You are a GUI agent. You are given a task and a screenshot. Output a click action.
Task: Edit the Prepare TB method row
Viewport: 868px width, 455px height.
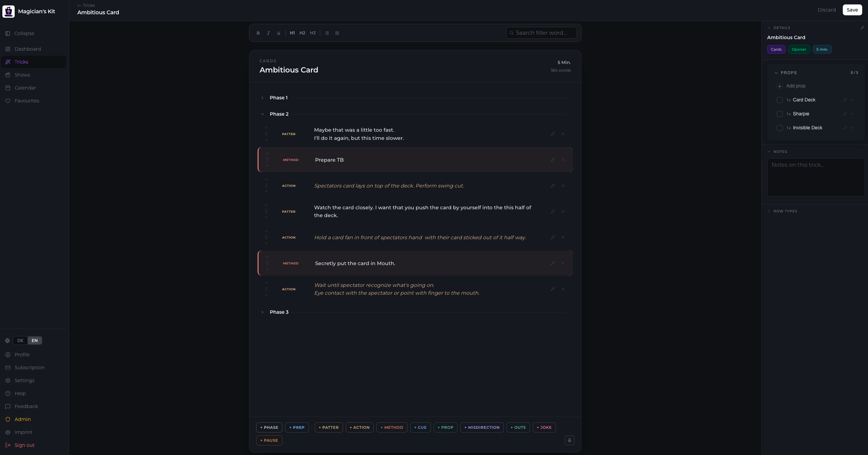pyautogui.click(x=553, y=160)
